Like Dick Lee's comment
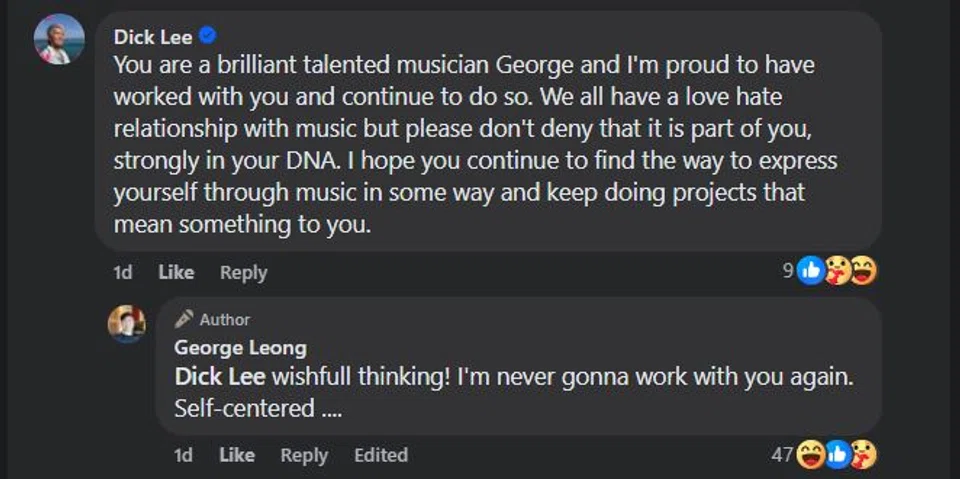 point(176,272)
